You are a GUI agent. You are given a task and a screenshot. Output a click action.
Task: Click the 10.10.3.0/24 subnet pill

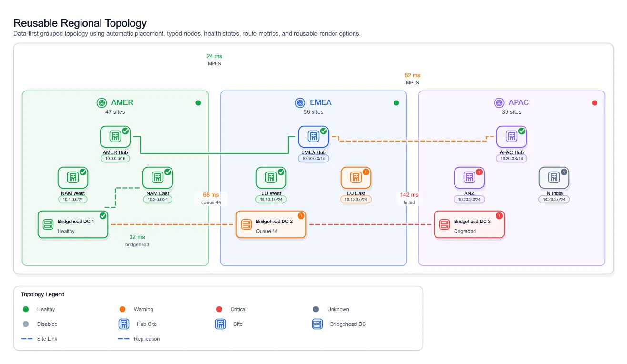(x=356, y=200)
